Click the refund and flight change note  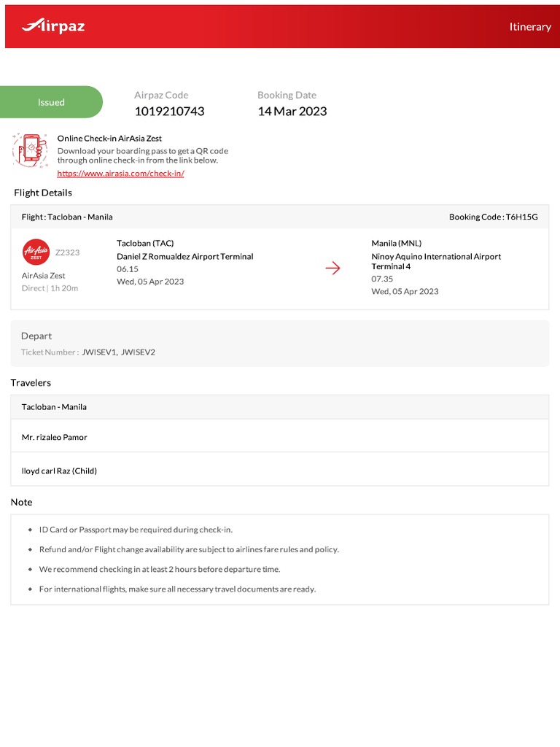[189, 550]
